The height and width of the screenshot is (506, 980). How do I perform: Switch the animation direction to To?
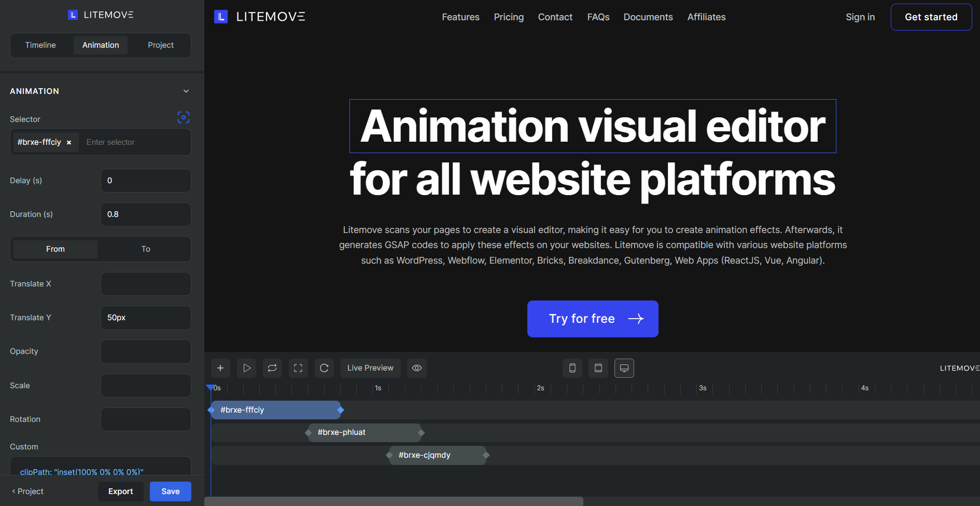pyautogui.click(x=145, y=249)
